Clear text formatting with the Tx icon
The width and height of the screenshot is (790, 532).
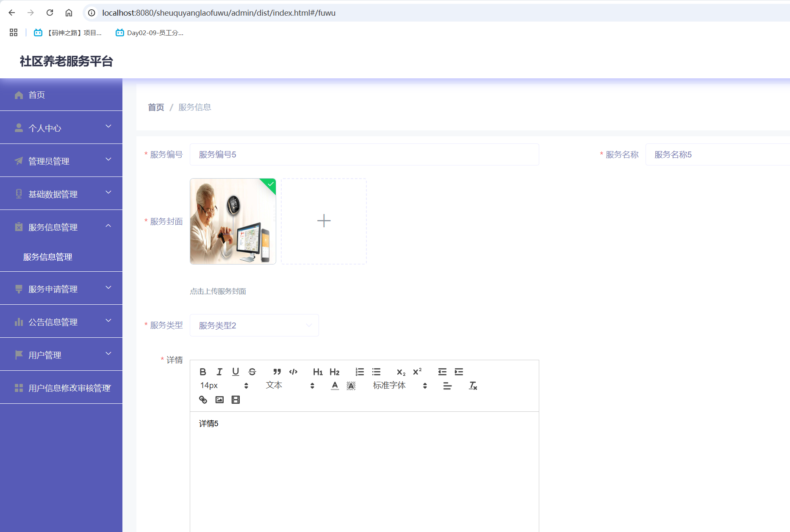click(x=472, y=386)
